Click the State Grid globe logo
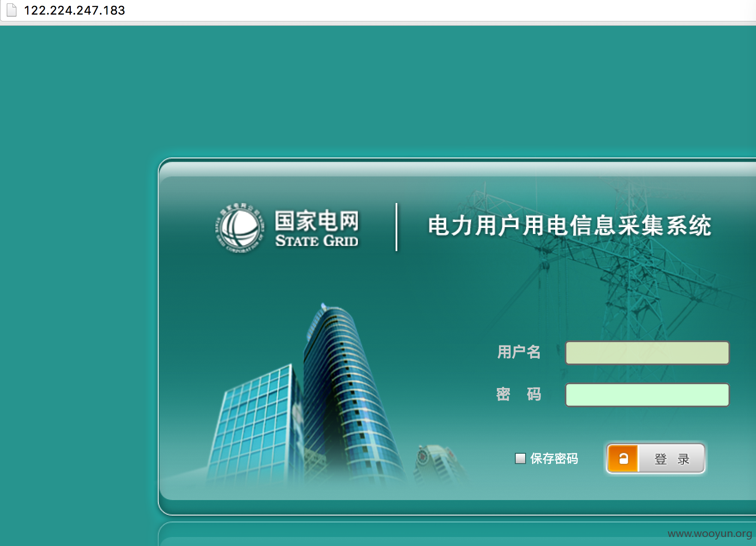This screenshot has width=756, height=546. [x=240, y=228]
